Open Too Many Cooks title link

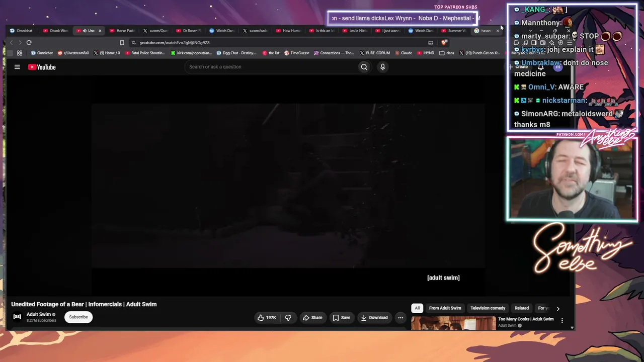point(526,319)
